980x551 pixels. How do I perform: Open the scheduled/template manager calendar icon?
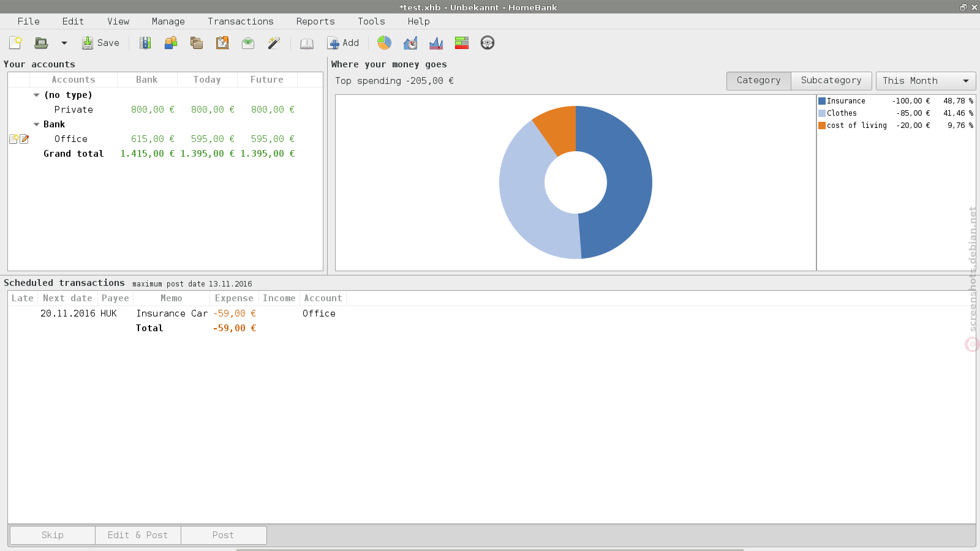click(222, 43)
